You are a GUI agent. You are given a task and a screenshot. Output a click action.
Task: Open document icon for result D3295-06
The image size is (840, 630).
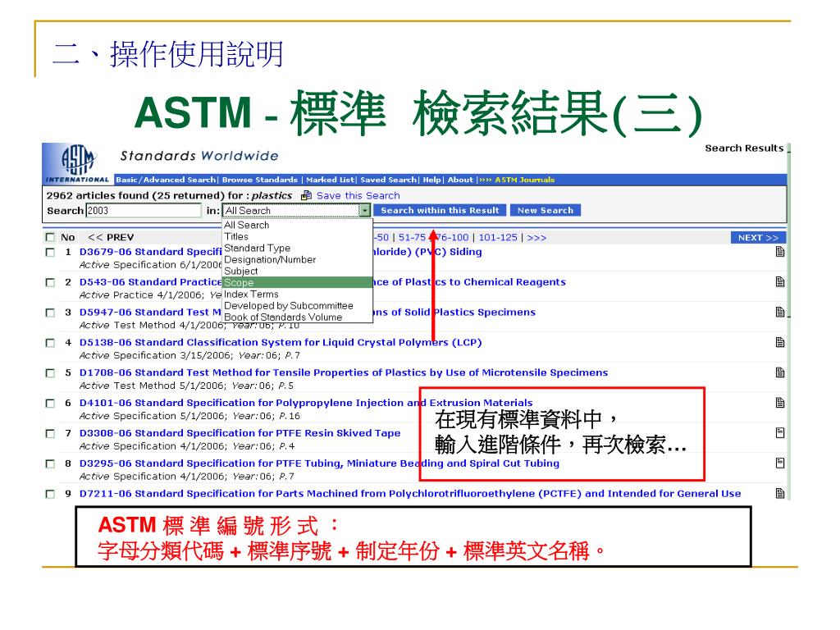pyautogui.click(x=780, y=463)
